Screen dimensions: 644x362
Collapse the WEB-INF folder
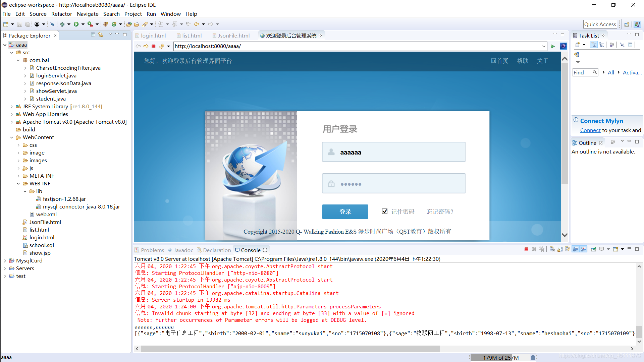pos(19,183)
